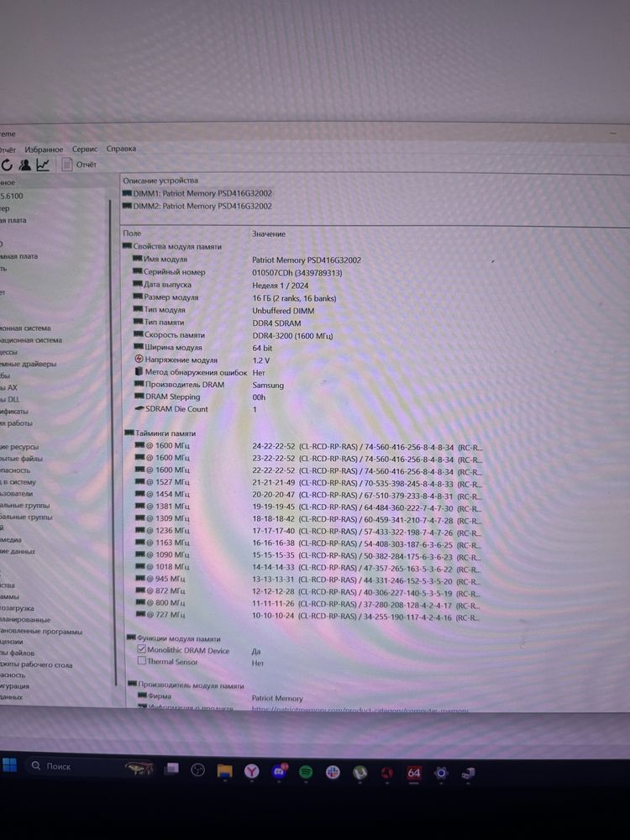Select the Напряжение модуля row
The height and width of the screenshot is (840, 630).
[202, 360]
